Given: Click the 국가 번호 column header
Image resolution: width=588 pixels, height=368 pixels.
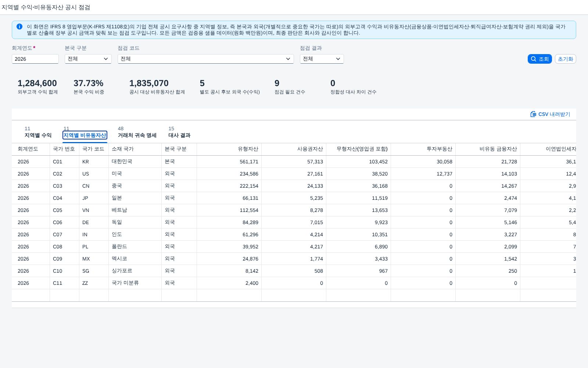Looking at the screenshot, I should (x=65, y=149).
